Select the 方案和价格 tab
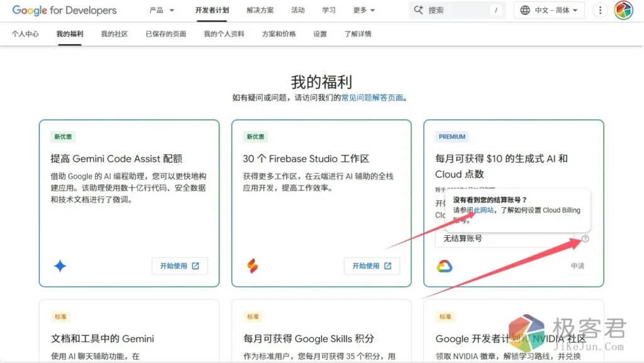This screenshot has height=363, width=644. [x=279, y=34]
